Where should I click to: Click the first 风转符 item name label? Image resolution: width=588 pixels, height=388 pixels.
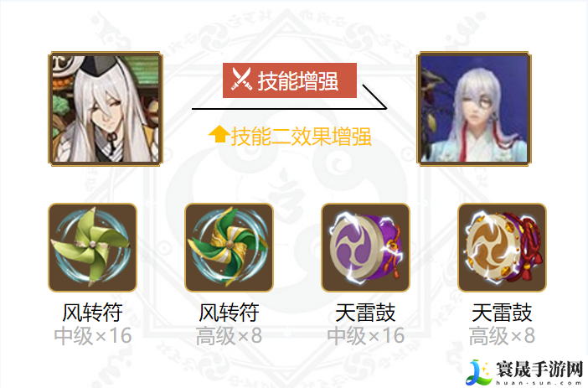(x=93, y=313)
